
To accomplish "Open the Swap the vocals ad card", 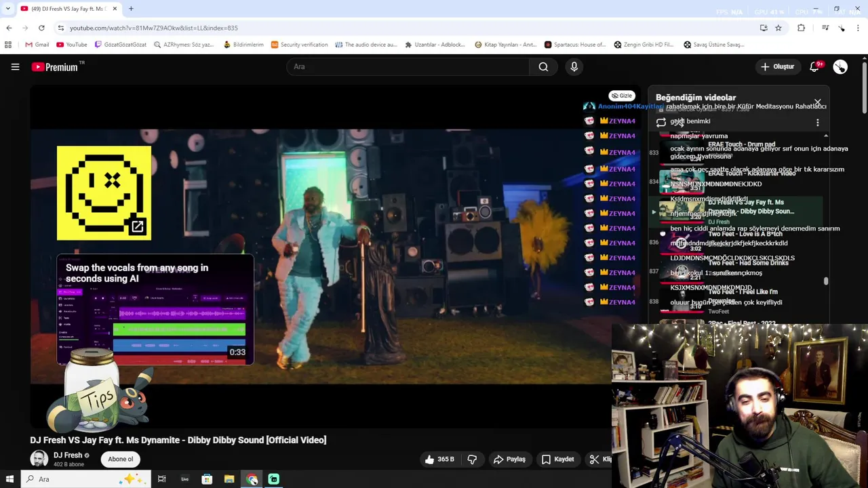I will point(155,310).
